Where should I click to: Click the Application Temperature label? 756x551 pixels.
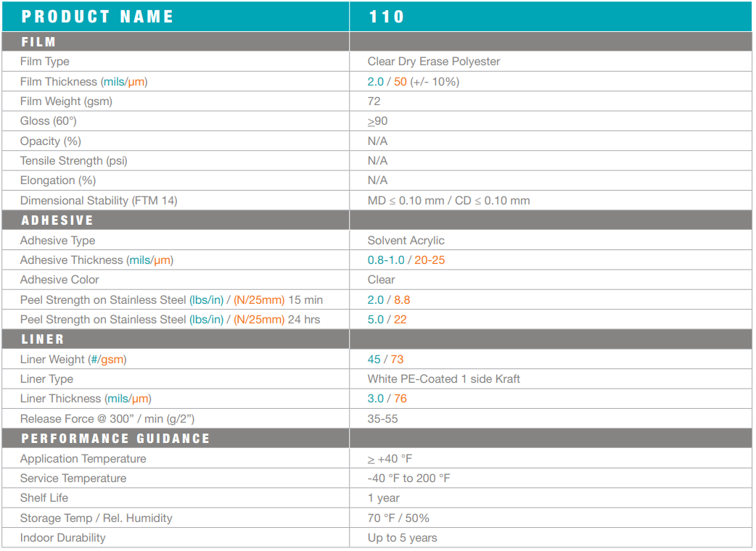[83, 459]
